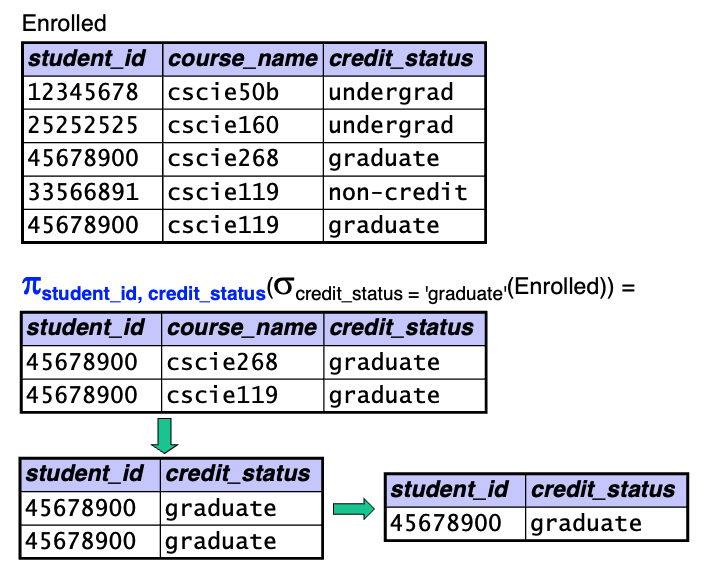Click blue student_id, credit_status subscript text
709x564 pixels.
[x=154, y=294]
